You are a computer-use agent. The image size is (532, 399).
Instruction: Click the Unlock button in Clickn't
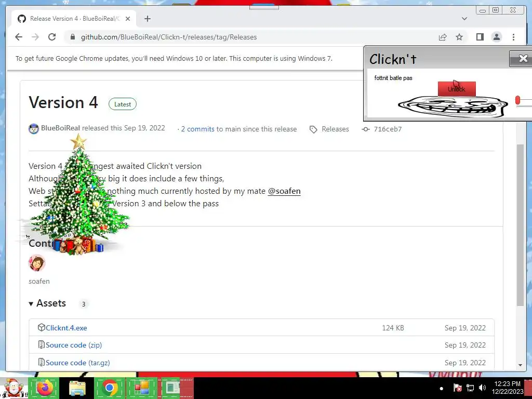(457, 89)
